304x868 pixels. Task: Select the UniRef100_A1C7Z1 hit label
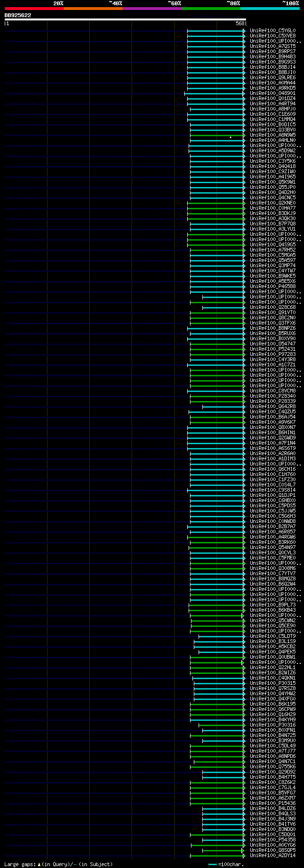point(273,364)
